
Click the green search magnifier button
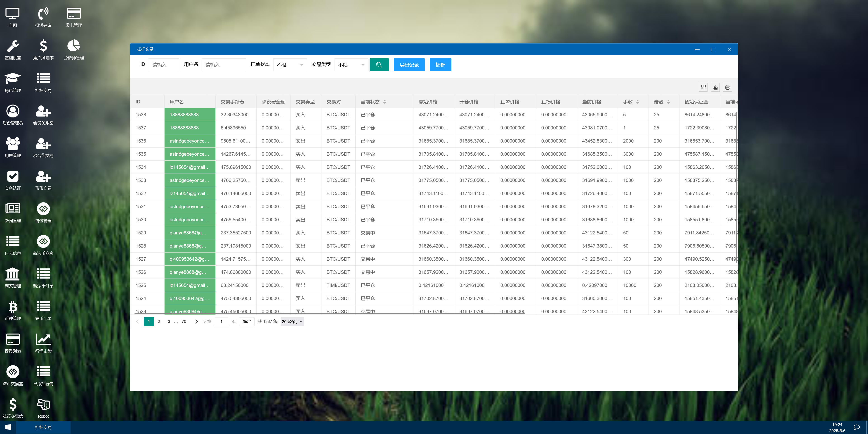(x=379, y=65)
